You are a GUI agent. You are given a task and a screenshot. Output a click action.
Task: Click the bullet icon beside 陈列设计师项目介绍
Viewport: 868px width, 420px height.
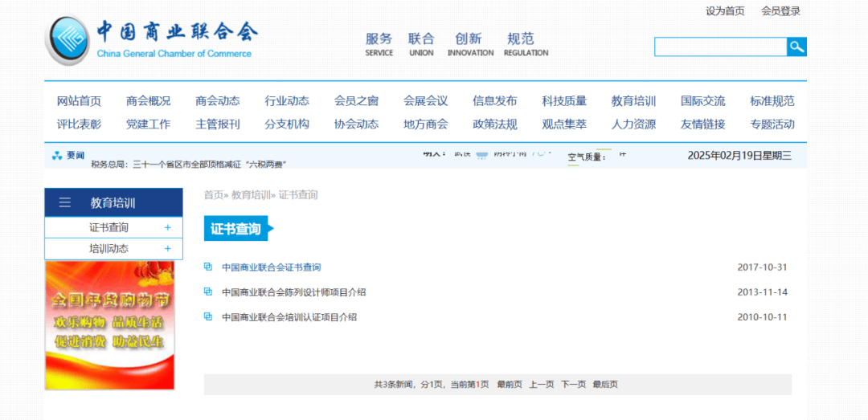pos(208,292)
